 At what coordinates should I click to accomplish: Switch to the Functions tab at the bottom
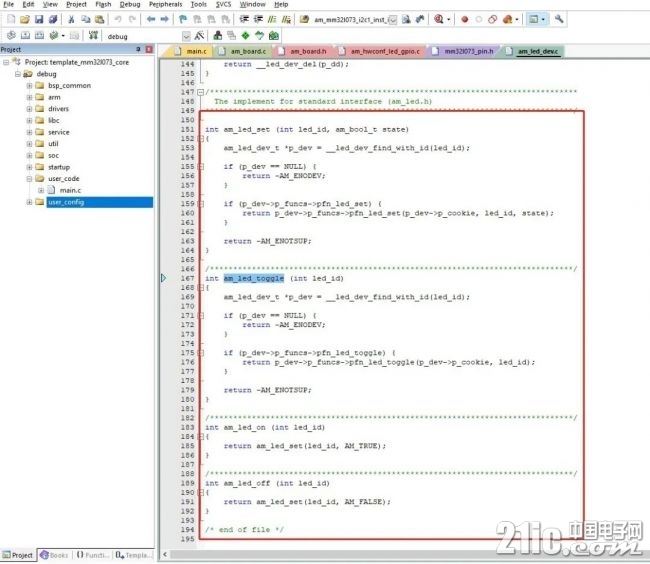point(93,555)
